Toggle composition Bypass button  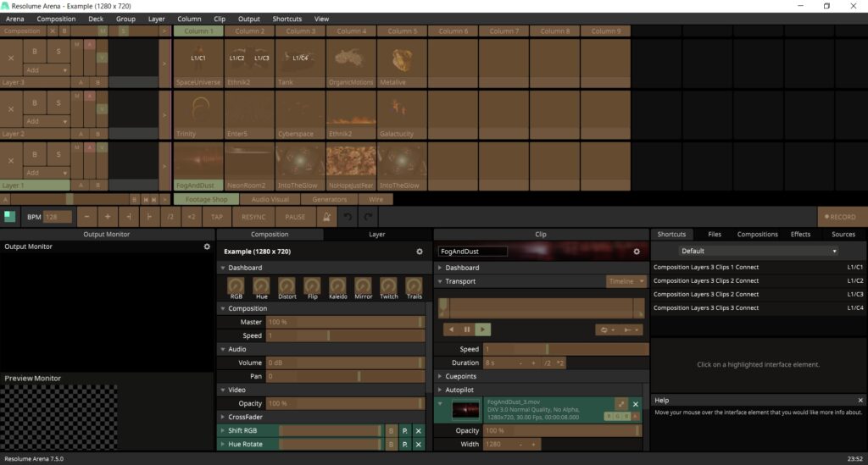pos(64,31)
